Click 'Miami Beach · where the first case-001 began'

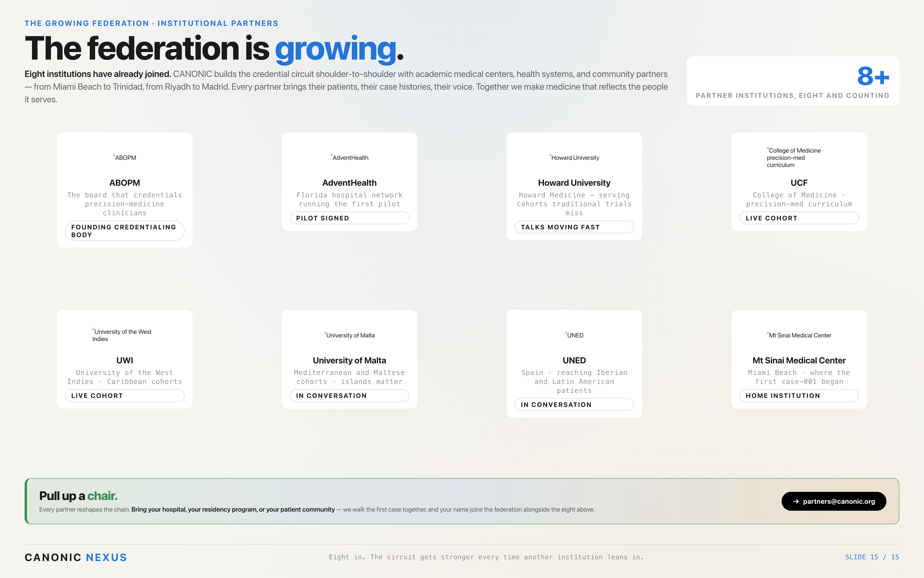[799, 377]
